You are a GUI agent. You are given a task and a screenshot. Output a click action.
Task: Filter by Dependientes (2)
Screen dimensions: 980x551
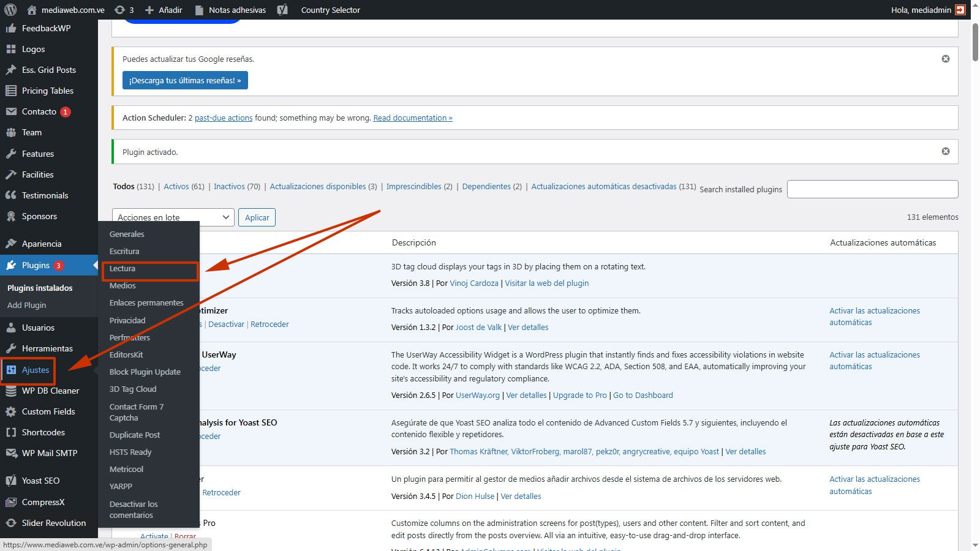pyautogui.click(x=492, y=186)
